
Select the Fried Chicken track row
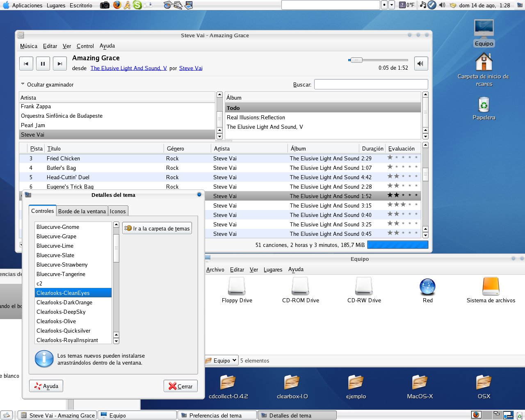click(220, 158)
